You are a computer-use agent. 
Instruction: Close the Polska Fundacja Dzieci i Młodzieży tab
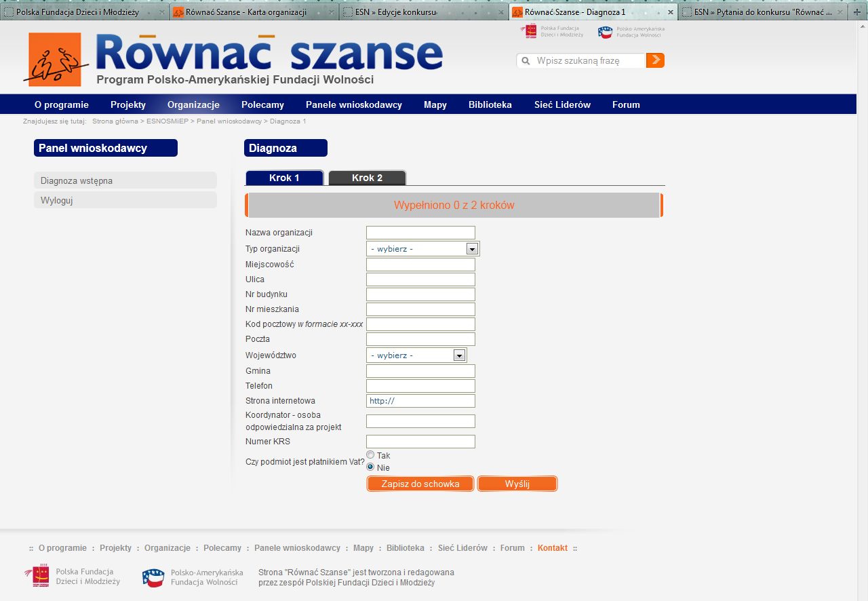162,12
